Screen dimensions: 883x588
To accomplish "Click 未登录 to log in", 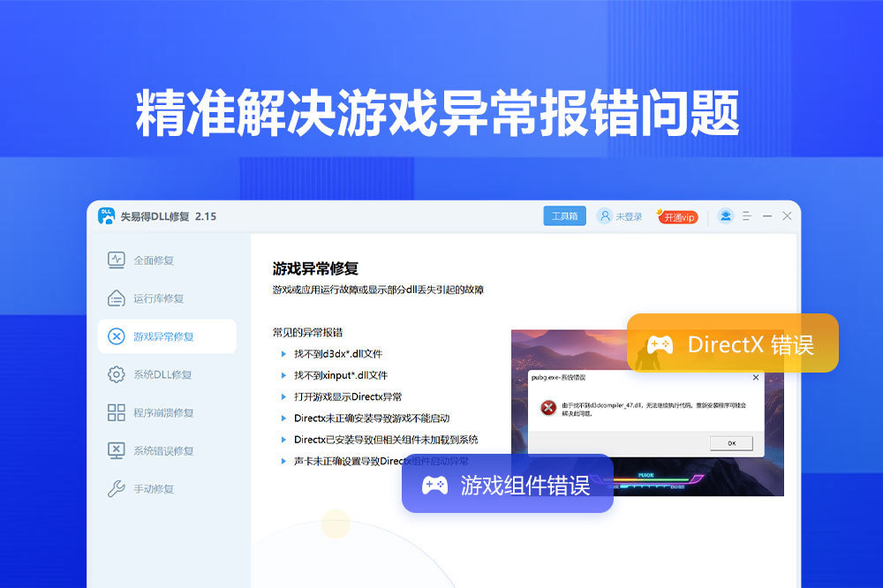I will pos(620,216).
